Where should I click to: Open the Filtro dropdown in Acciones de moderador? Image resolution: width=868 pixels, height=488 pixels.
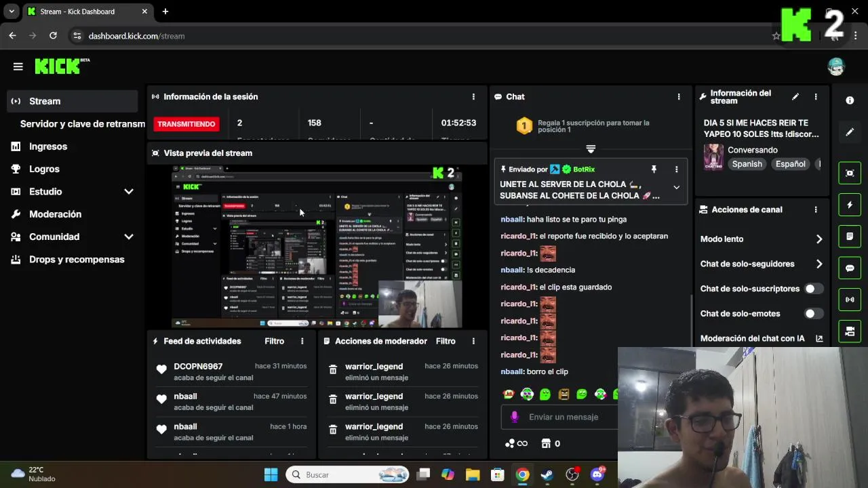(x=446, y=342)
